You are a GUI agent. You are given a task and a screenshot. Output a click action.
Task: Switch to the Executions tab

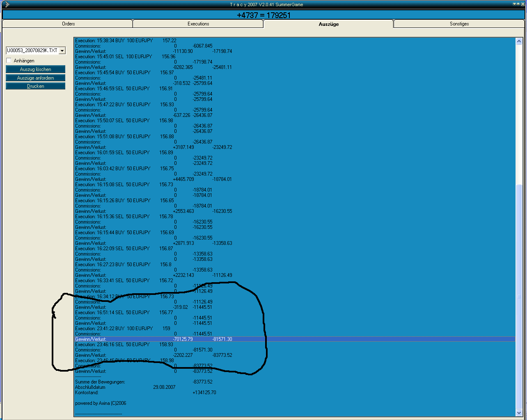(198, 24)
